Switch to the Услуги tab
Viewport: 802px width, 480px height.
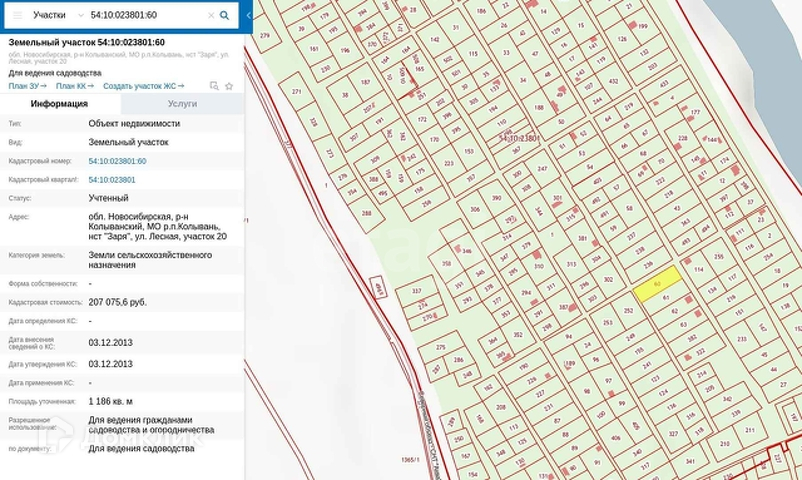point(182,103)
